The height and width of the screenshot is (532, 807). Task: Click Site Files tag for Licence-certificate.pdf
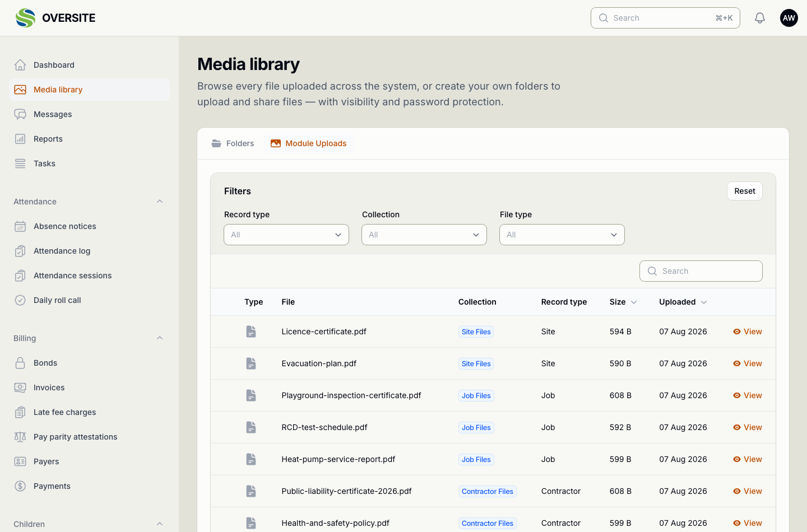(x=476, y=332)
